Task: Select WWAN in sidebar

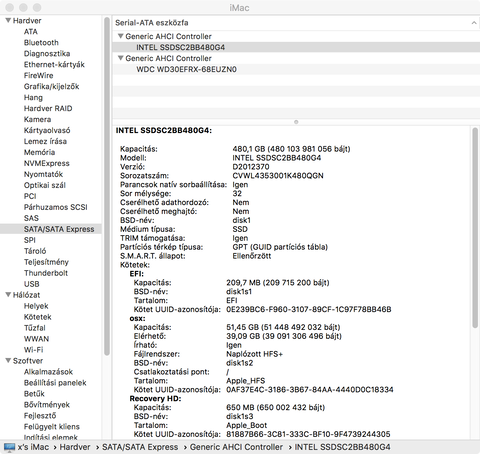Action: tap(36, 339)
